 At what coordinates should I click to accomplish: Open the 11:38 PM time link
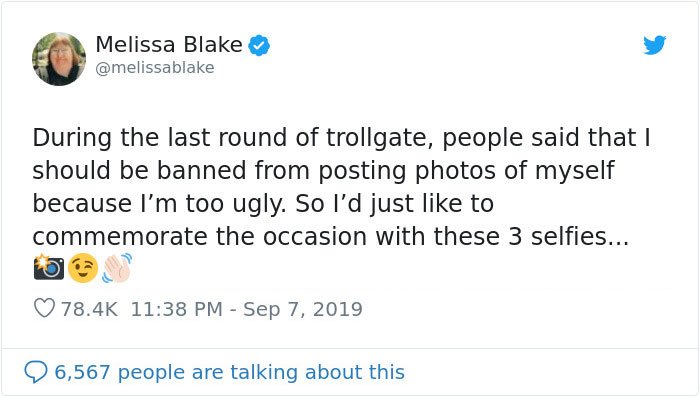point(176,309)
